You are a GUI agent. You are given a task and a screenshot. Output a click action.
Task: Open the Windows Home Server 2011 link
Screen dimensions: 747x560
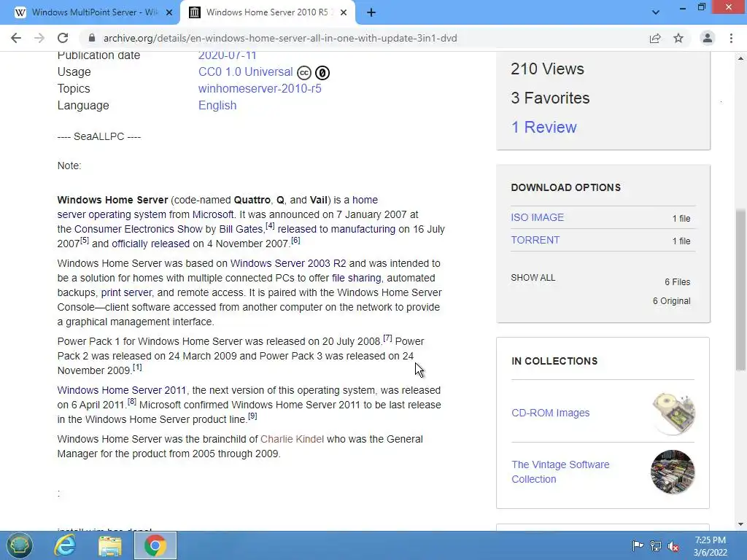(x=122, y=390)
